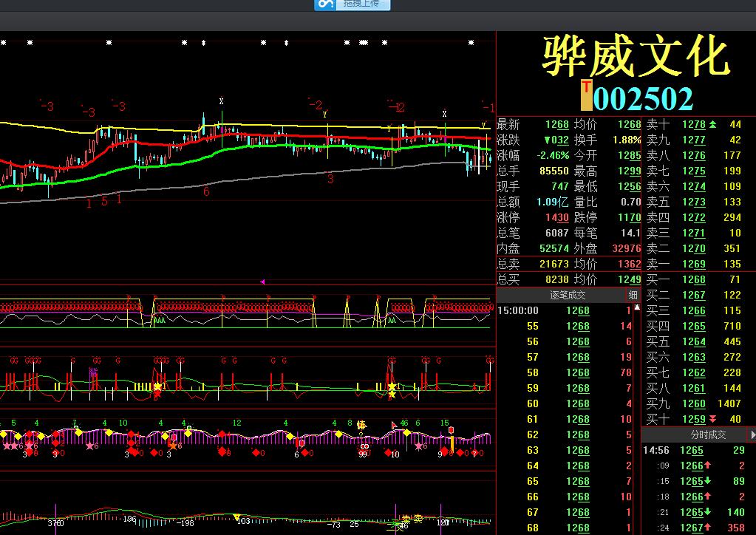Click the red down arrow beside 买十 1259

point(712,419)
